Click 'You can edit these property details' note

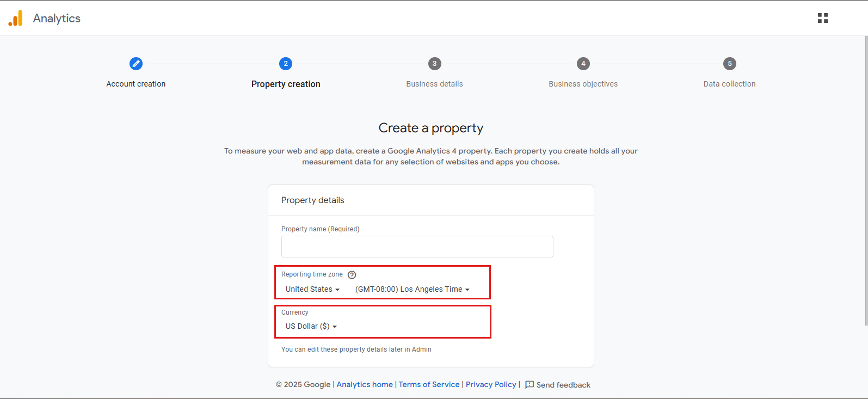pyautogui.click(x=356, y=349)
